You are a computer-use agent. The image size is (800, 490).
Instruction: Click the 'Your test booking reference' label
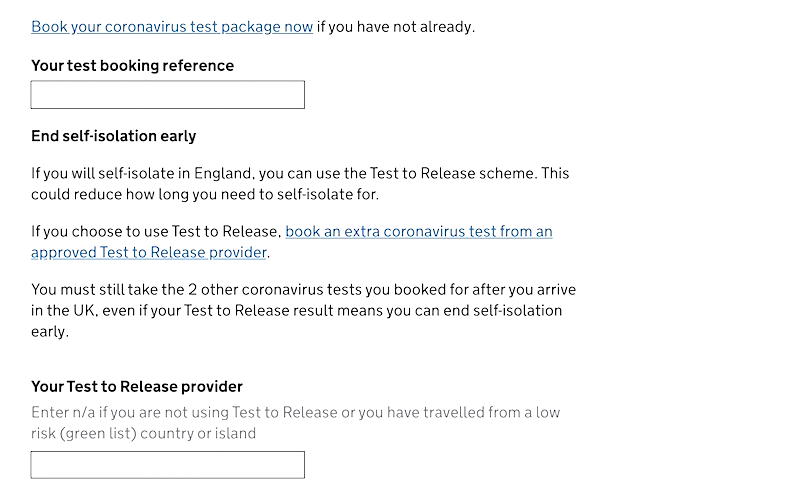coord(132,66)
